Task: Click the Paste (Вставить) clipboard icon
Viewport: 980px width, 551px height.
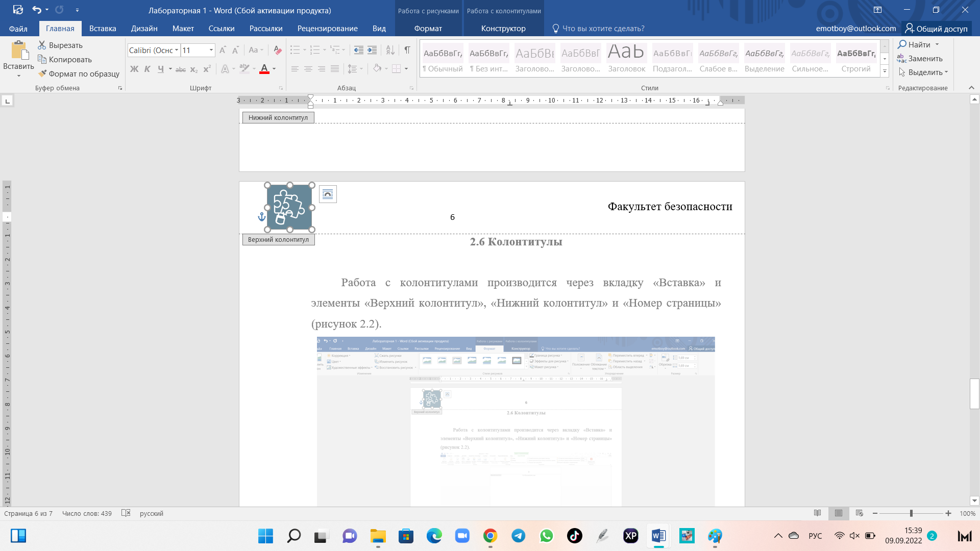Action: click(x=19, y=51)
